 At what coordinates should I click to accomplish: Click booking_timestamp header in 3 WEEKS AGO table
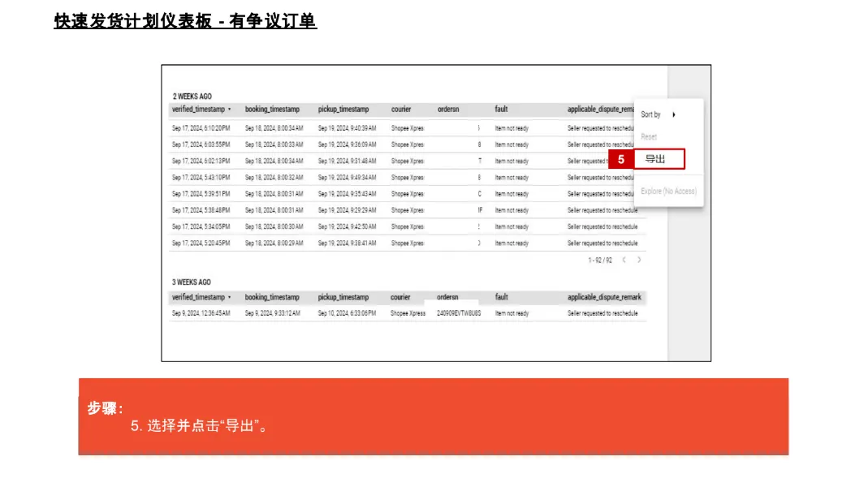[x=272, y=297]
